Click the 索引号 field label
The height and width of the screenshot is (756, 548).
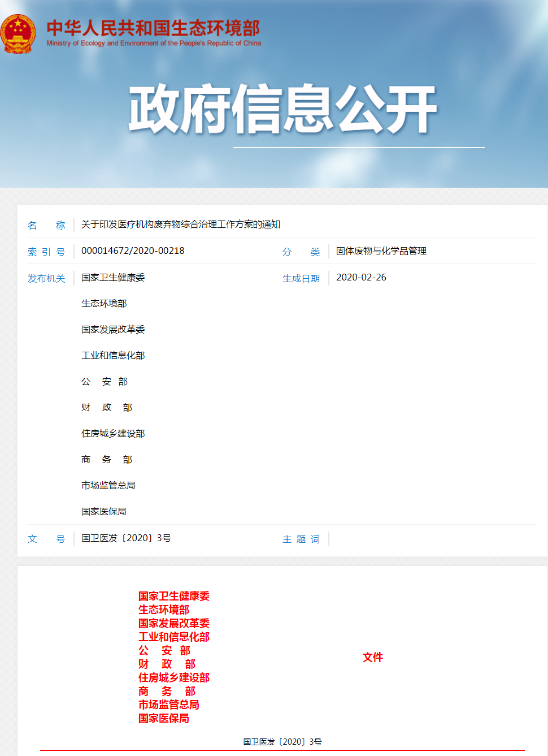coord(46,252)
